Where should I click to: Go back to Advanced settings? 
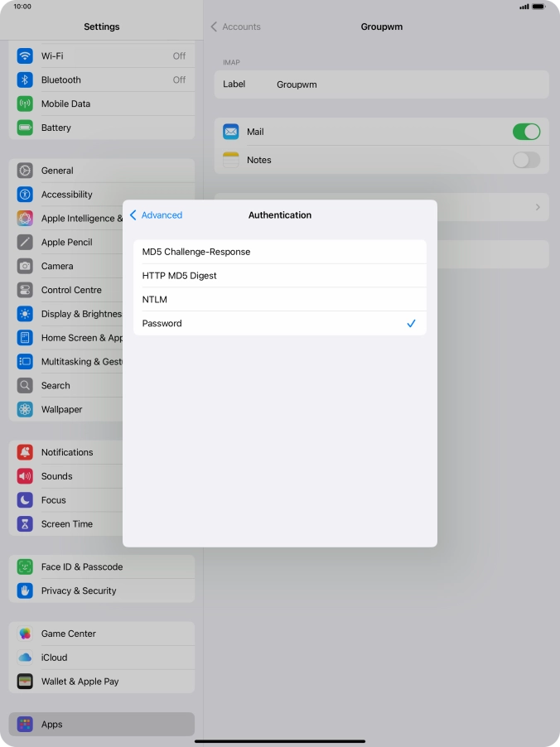(x=157, y=215)
